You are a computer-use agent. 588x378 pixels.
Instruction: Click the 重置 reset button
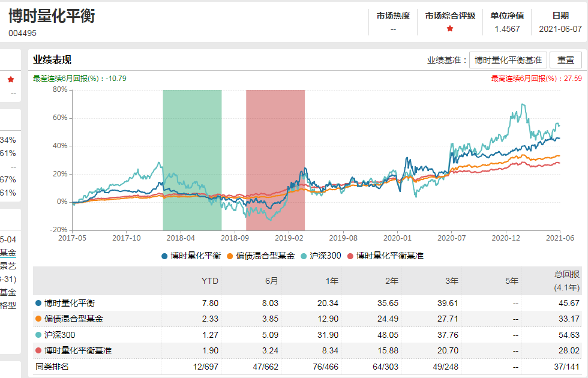point(565,60)
